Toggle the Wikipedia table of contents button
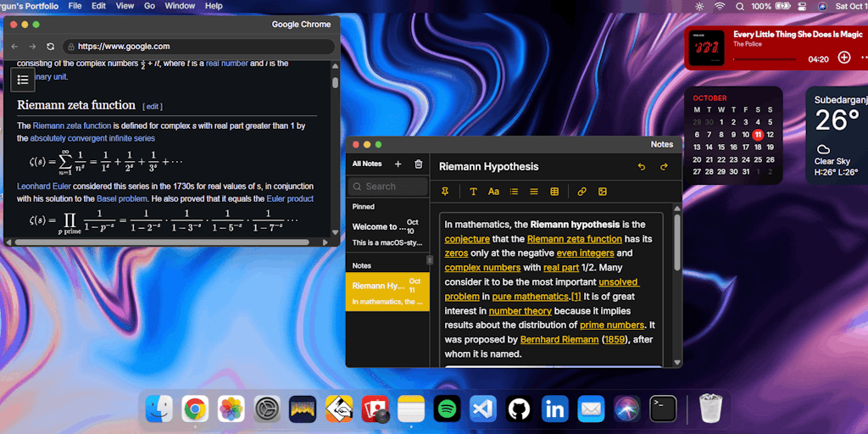868x434 pixels. [x=23, y=80]
